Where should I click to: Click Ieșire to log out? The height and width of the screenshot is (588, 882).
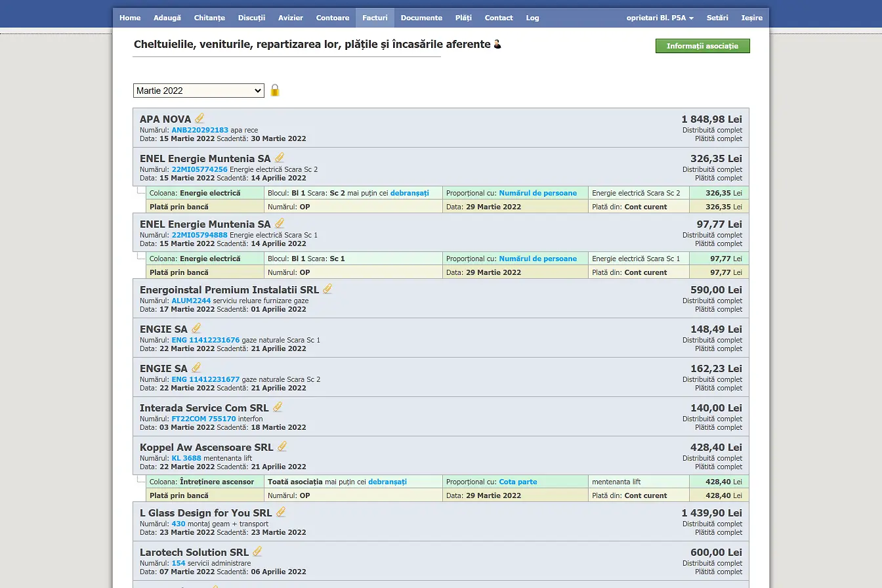751,18
